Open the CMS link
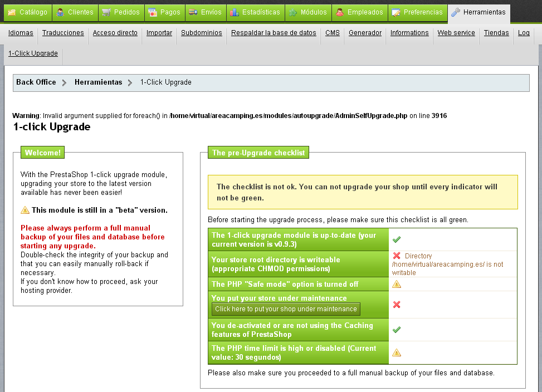 333,33
